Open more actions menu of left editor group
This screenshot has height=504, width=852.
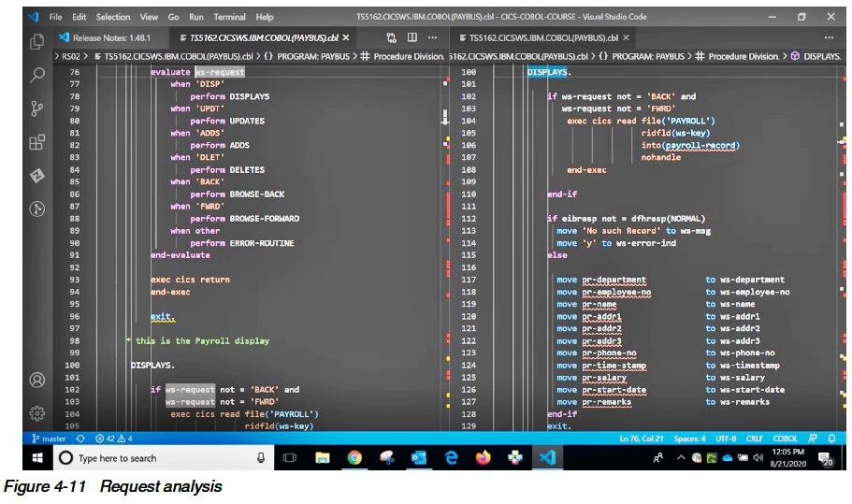click(x=432, y=37)
